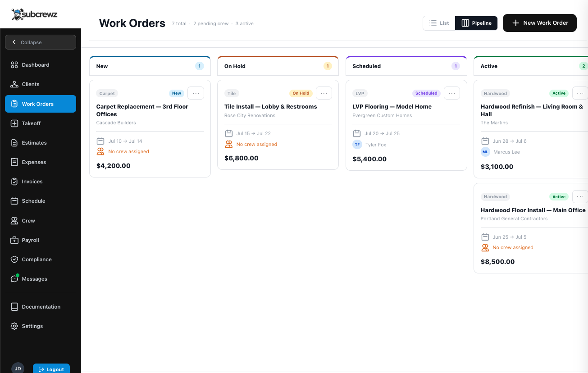This screenshot has height=373, width=588.
Task: Open options menu on LVP Flooring card
Action: tap(452, 93)
